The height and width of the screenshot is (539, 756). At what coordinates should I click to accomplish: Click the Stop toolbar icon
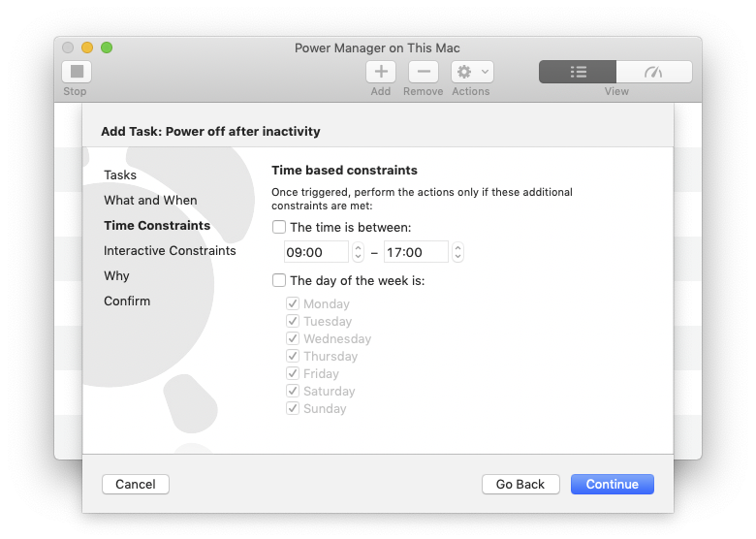click(77, 72)
